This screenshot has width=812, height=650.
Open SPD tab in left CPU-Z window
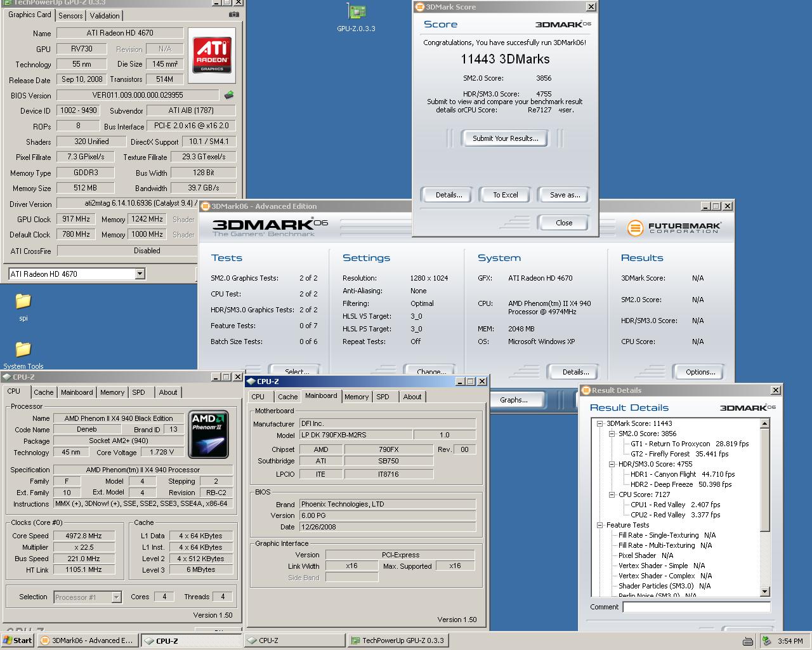(x=139, y=392)
